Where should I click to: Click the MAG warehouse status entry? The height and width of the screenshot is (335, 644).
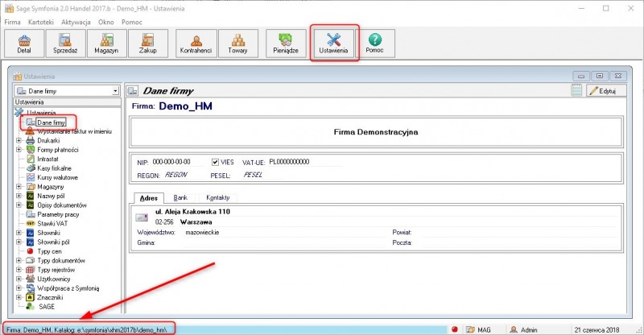pyautogui.click(x=479, y=329)
